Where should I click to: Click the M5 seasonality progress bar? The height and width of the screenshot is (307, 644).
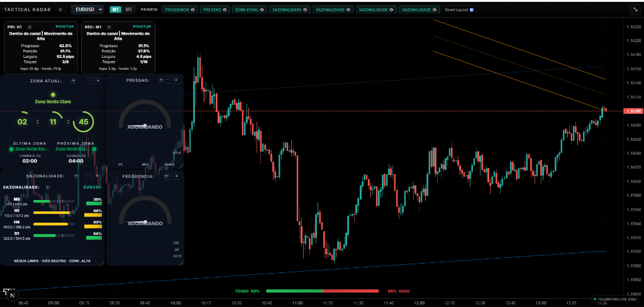tap(54, 201)
